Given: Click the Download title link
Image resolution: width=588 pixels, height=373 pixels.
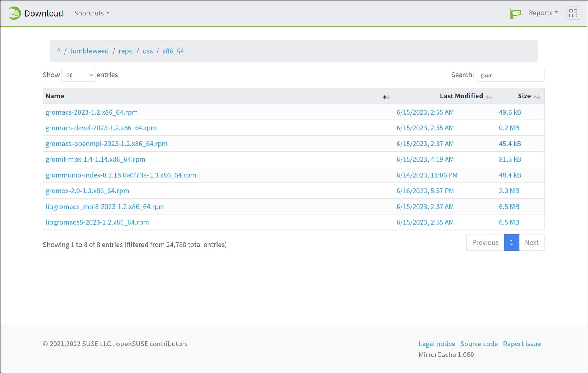Looking at the screenshot, I should point(44,13).
